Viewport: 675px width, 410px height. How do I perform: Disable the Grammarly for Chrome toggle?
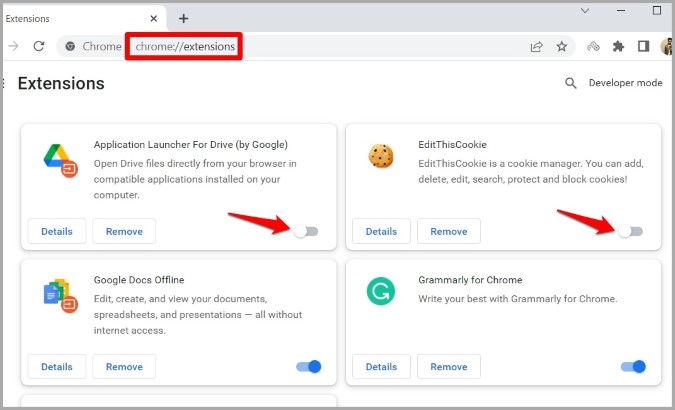click(633, 367)
